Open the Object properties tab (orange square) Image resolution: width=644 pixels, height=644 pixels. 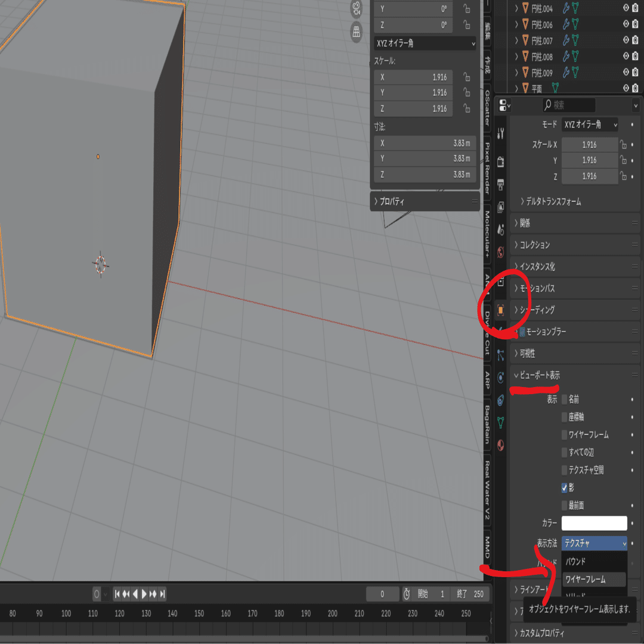pyautogui.click(x=500, y=310)
